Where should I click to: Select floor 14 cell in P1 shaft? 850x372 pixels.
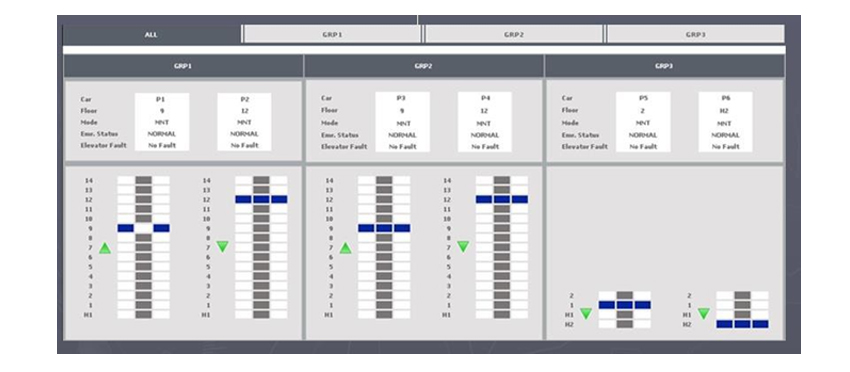tap(144, 180)
